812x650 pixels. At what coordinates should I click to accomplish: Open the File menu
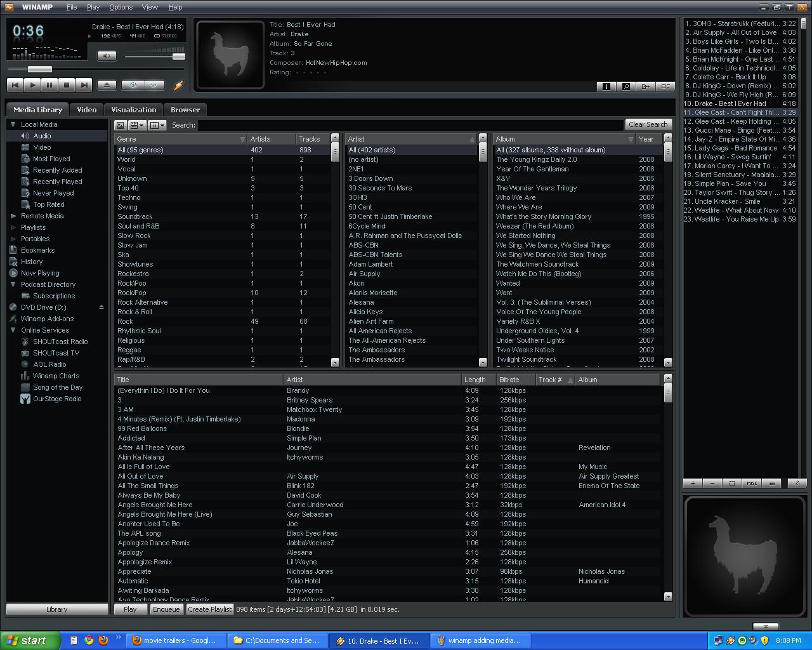72,7
